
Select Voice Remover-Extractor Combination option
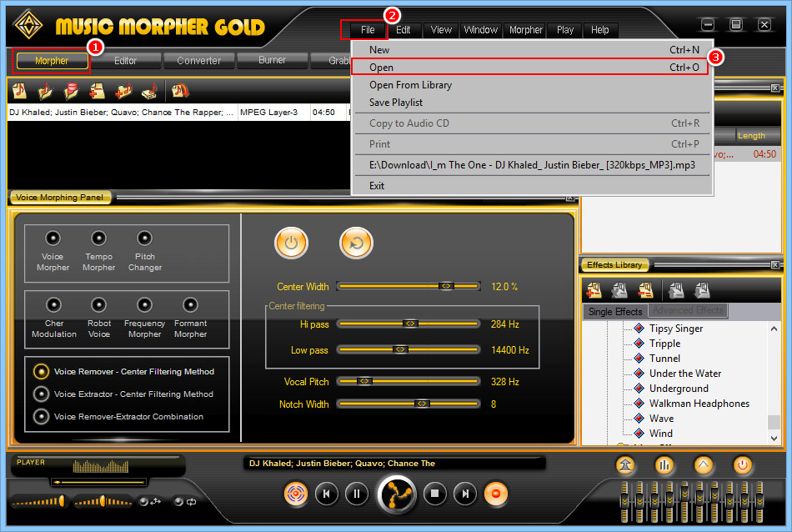(41, 417)
